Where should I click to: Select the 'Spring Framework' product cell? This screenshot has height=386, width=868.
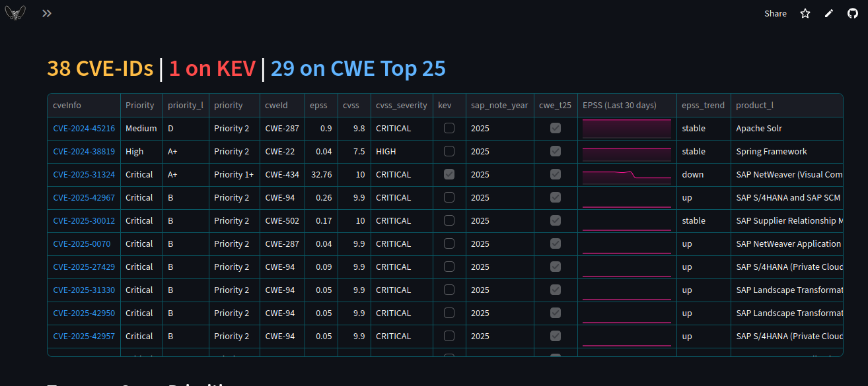[787, 151]
